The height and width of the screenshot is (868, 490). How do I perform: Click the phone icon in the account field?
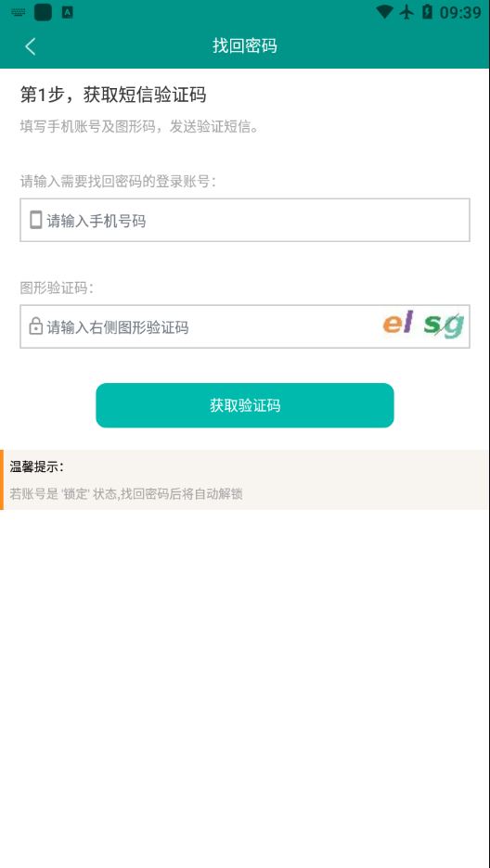(35, 221)
